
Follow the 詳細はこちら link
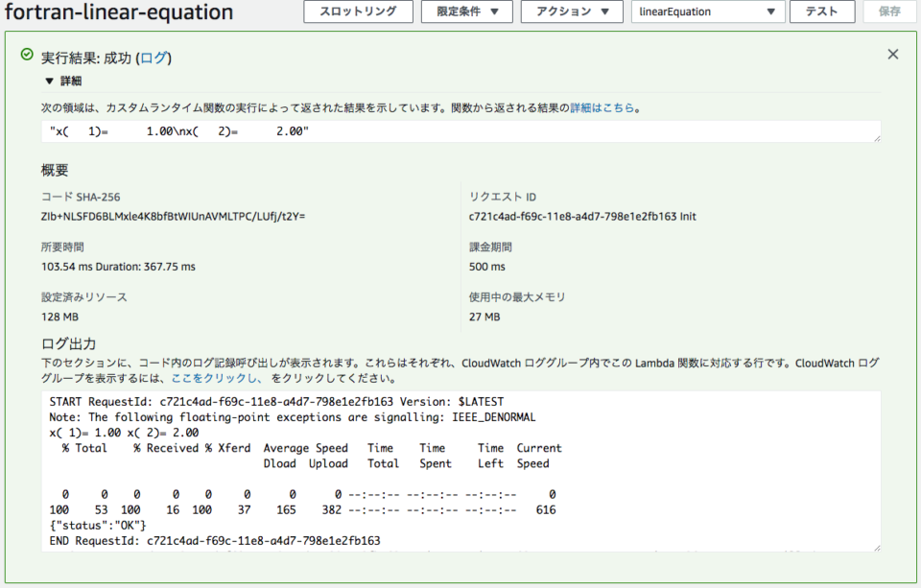point(602,108)
